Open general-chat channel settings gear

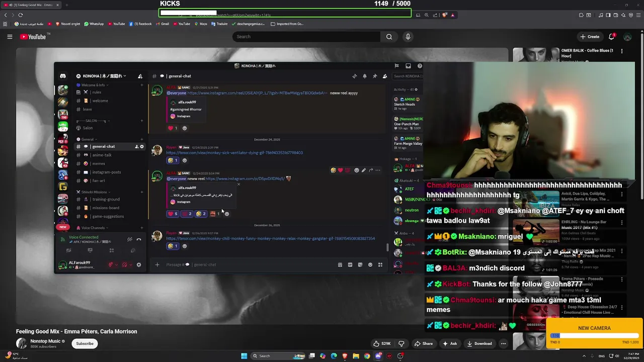pyautogui.click(x=142, y=146)
